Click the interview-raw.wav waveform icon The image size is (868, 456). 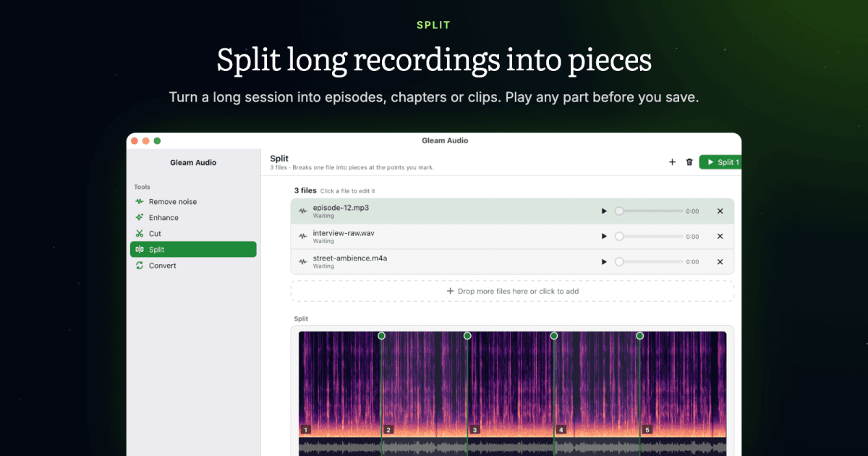click(x=303, y=237)
